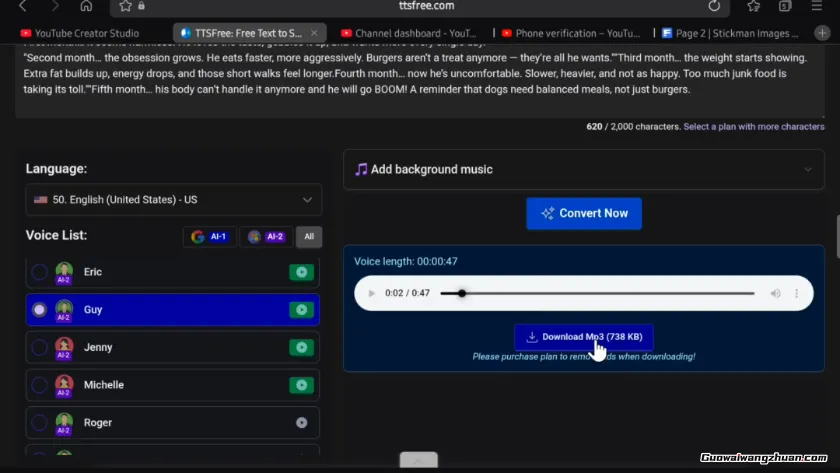Download the Mp3 (738 KB) file

[x=584, y=337]
